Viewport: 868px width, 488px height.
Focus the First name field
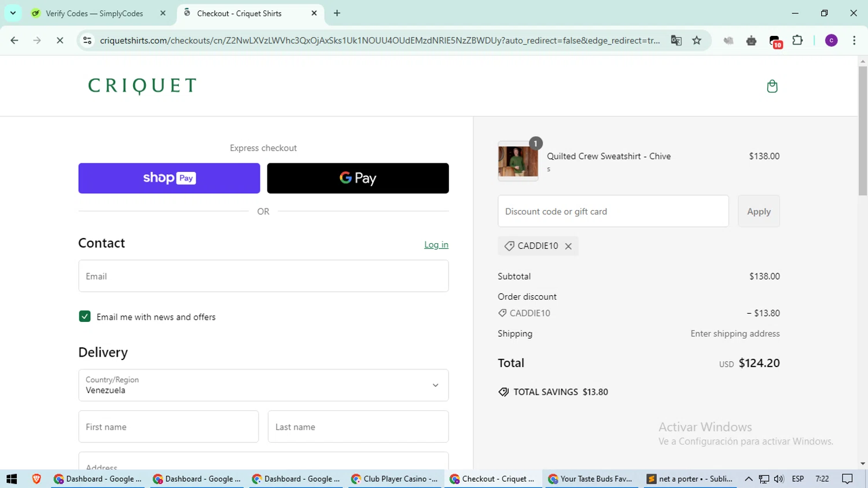[168, 427]
